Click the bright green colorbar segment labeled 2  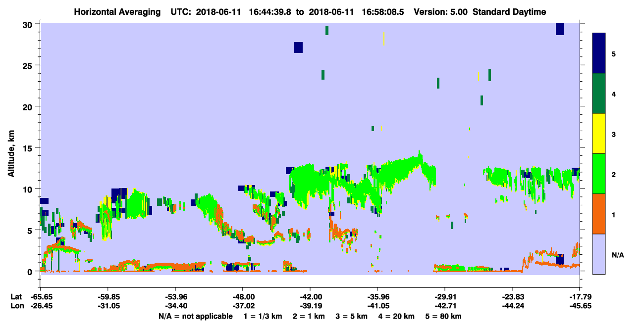[599, 174]
